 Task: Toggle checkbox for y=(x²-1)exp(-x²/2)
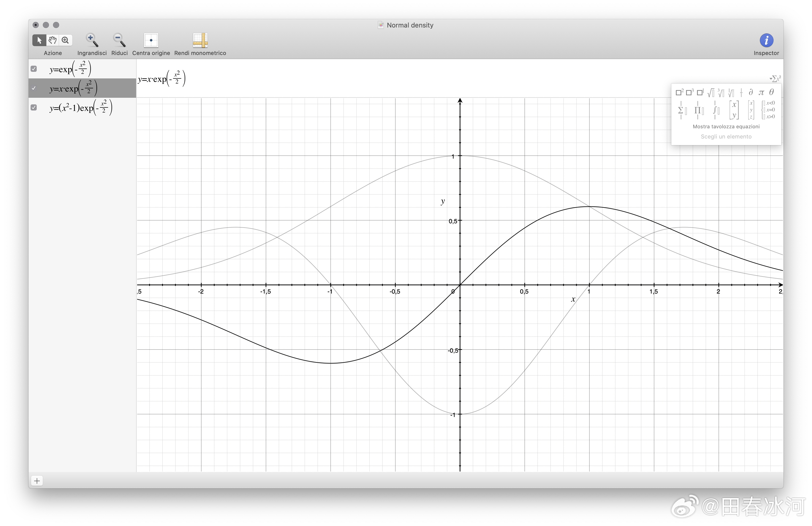tap(34, 108)
